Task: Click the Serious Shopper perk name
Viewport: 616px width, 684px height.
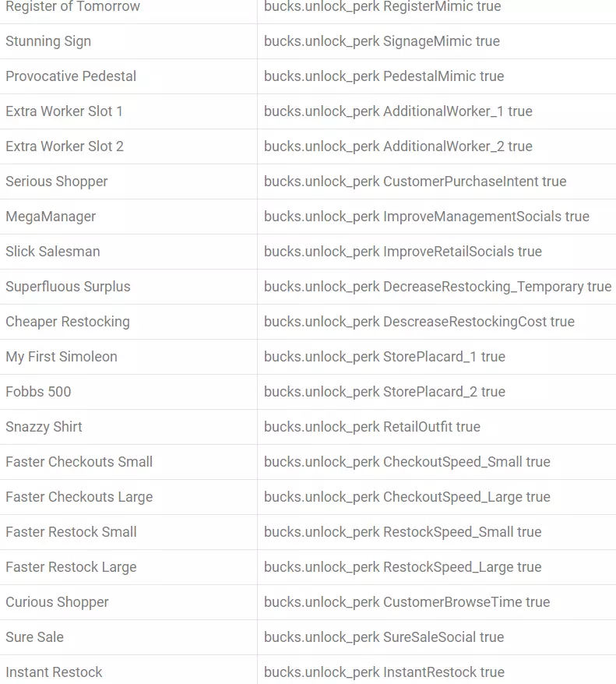Action: (x=57, y=182)
